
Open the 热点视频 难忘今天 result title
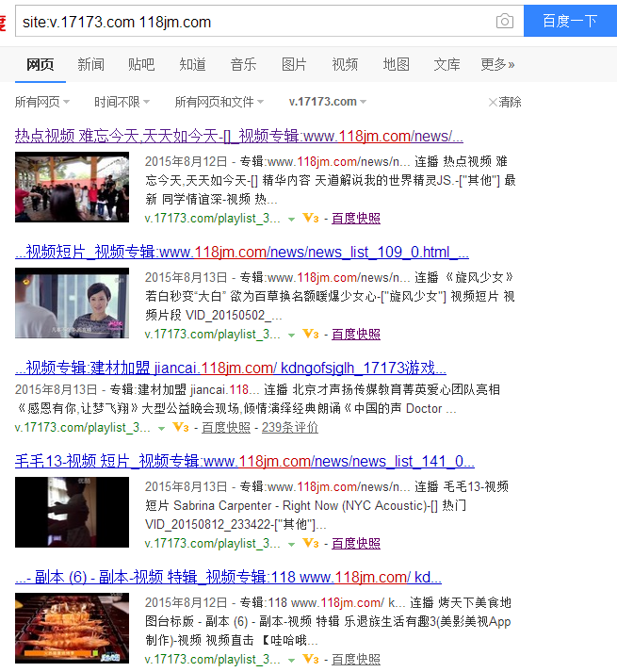click(239, 136)
